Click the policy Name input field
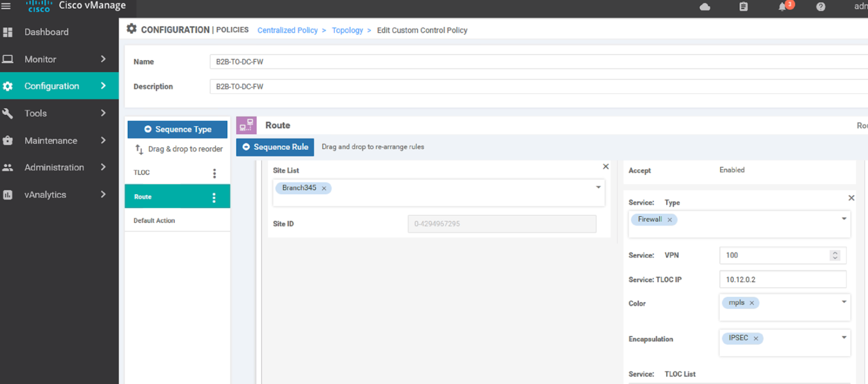This screenshot has width=868, height=384. tap(539, 62)
